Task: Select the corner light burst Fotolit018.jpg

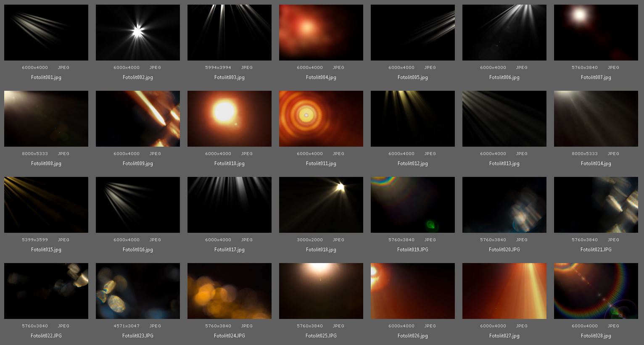Action: pyautogui.click(x=321, y=205)
